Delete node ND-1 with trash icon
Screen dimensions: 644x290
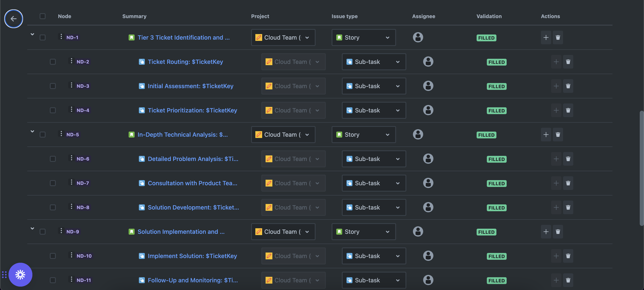[558, 37]
